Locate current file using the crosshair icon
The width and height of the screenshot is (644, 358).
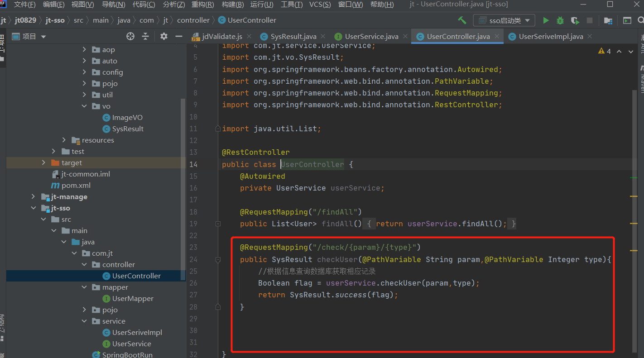(x=130, y=36)
